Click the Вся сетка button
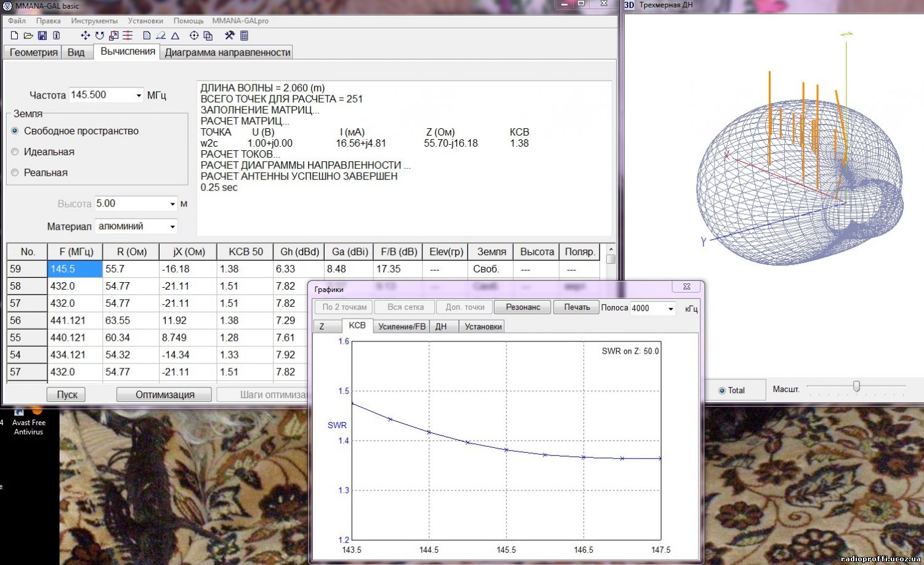Viewport: 924px width, 565px height. (405, 307)
